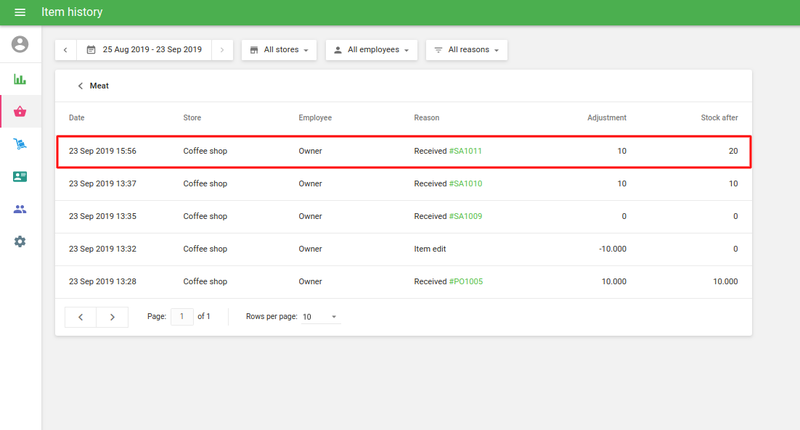Open inventory management cart icon
This screenshot has width=800, height=430.
[x=20, y=144]
